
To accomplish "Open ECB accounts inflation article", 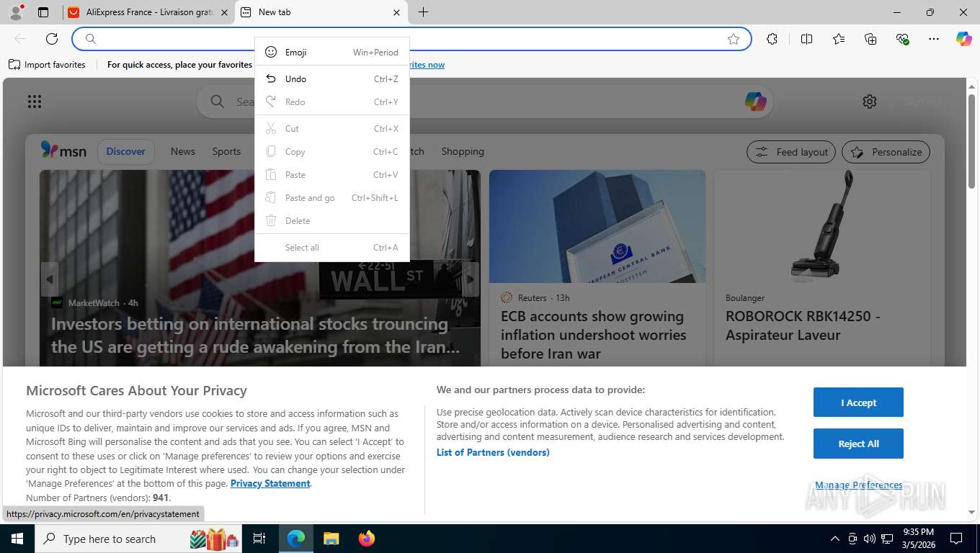I will click(x=594, y=335).
